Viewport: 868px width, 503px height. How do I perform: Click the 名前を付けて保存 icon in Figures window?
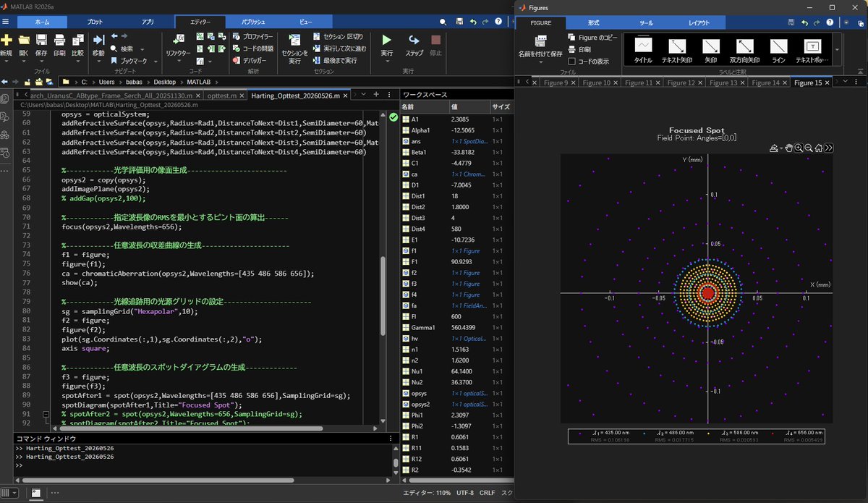point(540,41)
